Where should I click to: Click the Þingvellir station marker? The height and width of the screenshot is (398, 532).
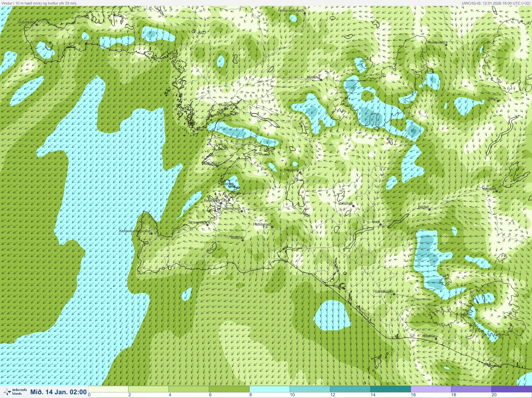(x=299, y=172)
